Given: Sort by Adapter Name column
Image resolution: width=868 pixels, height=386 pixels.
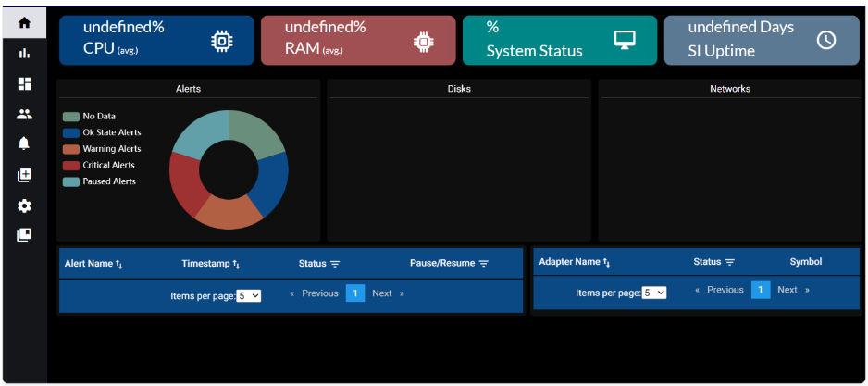Looking at the screenshot, I should pos(575,262).
